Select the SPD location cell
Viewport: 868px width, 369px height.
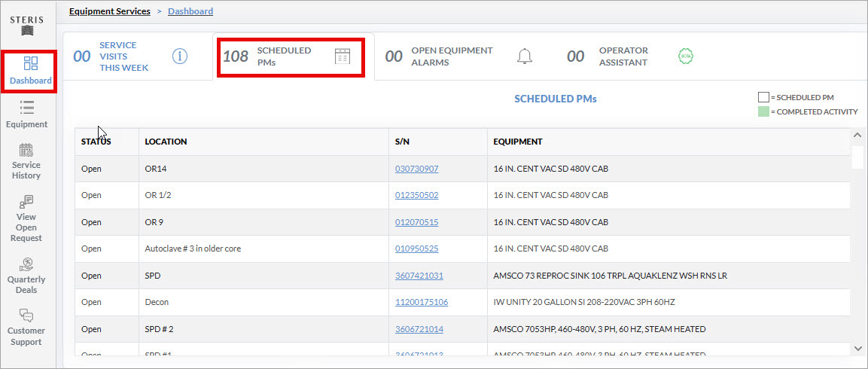[x=263, y=276]
